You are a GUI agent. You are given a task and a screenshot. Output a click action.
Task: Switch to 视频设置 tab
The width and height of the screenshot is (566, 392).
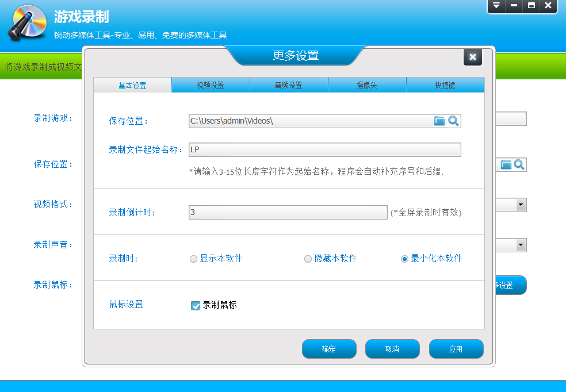point(211,85)
